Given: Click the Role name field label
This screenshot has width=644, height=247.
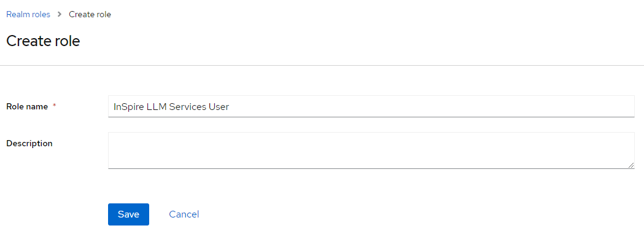Looking at the screenshot, I should (27, 106).
